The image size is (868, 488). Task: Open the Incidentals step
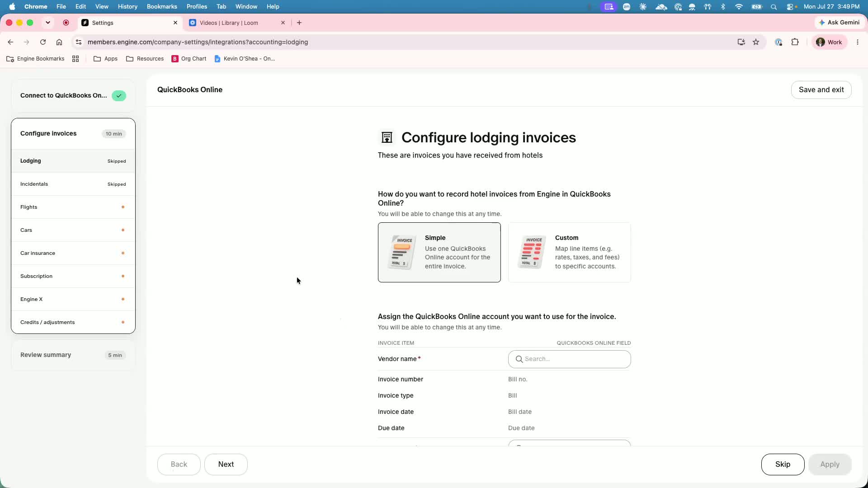click(73, 184)
